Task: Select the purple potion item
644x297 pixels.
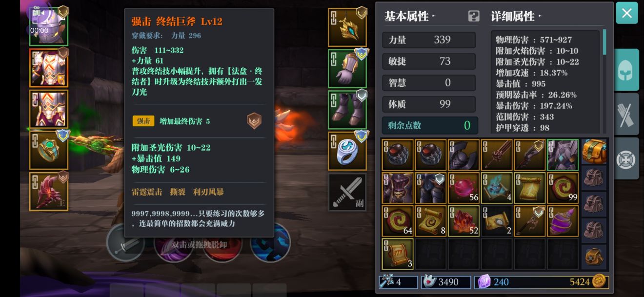Action: tap(563, 221)
